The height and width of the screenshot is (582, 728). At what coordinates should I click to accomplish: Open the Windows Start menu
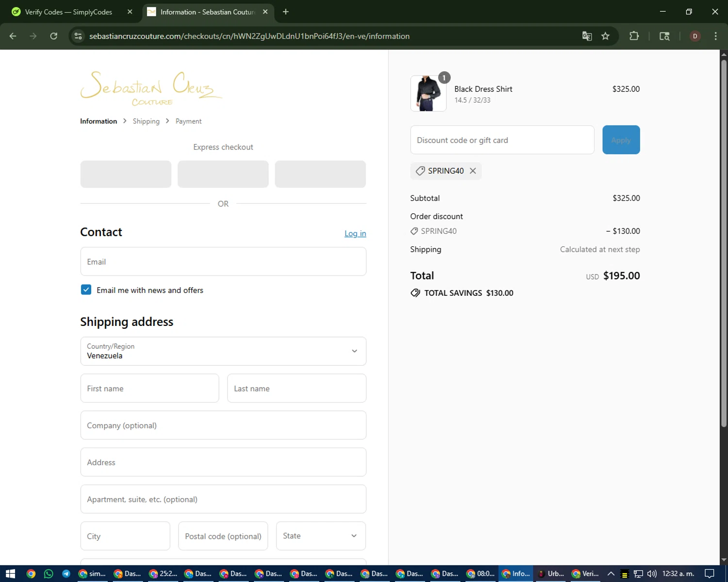pos(11,574)
